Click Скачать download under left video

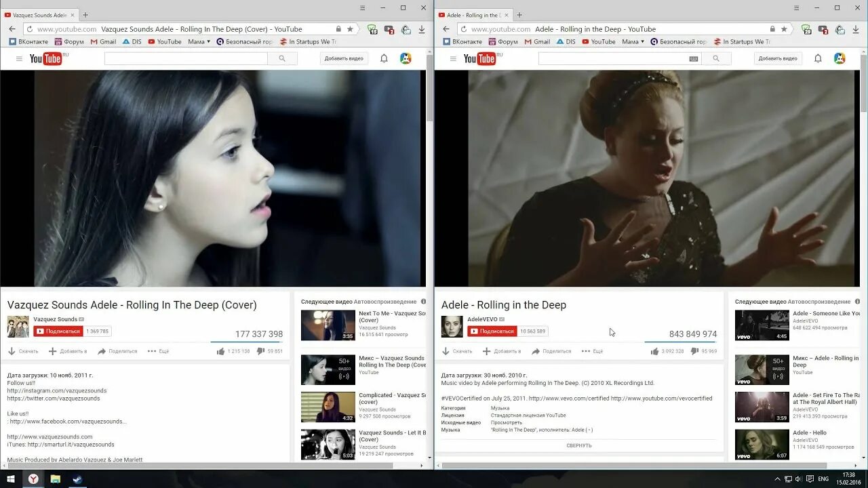[23, 351]
